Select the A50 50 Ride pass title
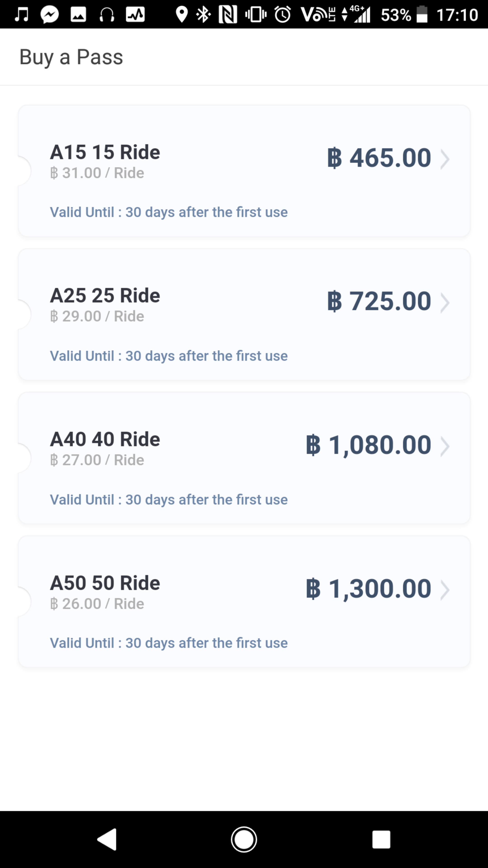This screenshot has height=868, width=488. 105,583
